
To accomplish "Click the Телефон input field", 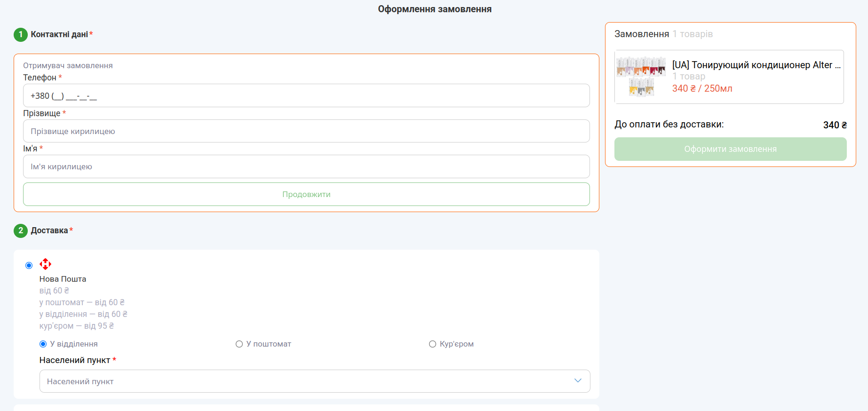I will point(306,96).
